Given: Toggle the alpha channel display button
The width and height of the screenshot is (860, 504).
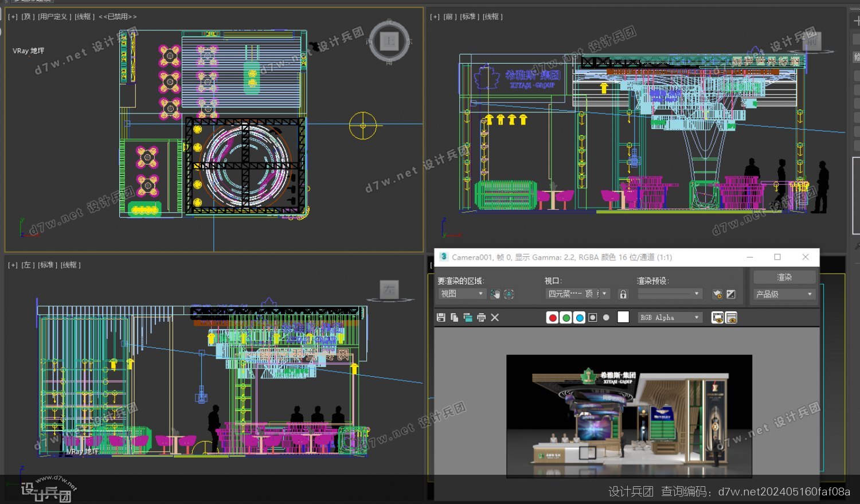Looking at the screenshot, I should (593, 318).
